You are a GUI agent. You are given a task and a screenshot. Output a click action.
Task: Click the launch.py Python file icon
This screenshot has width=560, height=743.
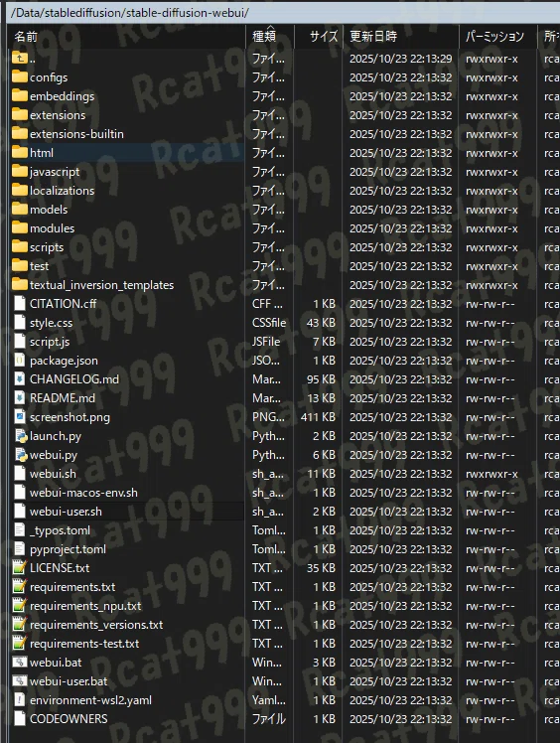coord(21,436)
